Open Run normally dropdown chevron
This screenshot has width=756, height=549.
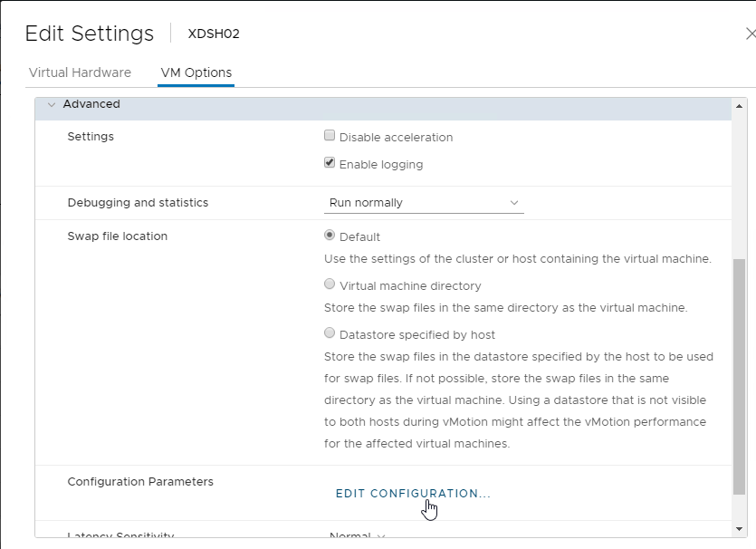[514, 203]
